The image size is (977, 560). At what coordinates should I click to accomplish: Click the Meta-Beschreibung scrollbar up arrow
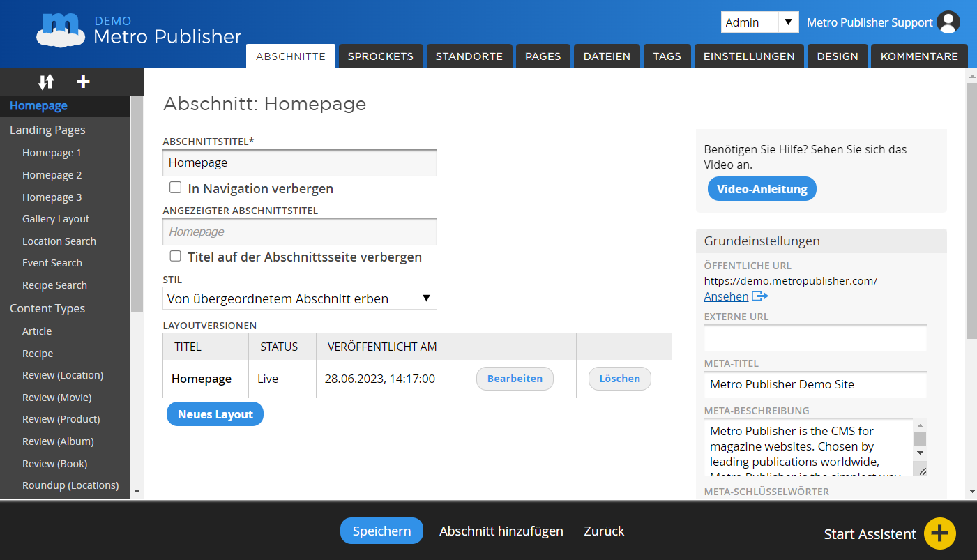point(920,425)
